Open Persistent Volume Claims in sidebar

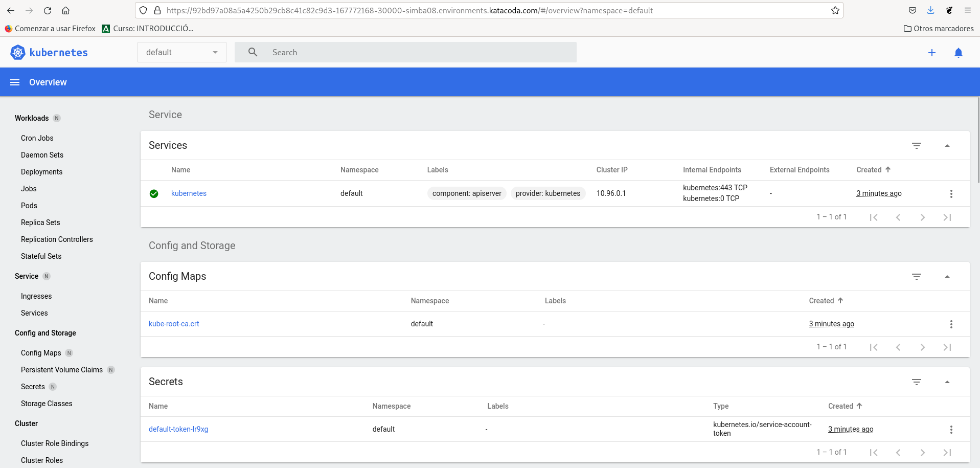62,370
